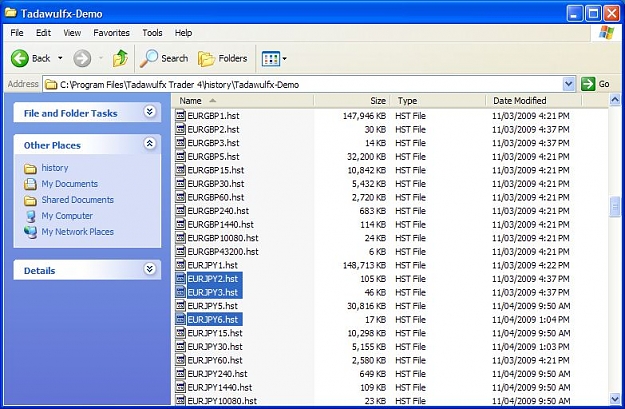Click the EURGBP10080.hst file icon

pos(181,238)
